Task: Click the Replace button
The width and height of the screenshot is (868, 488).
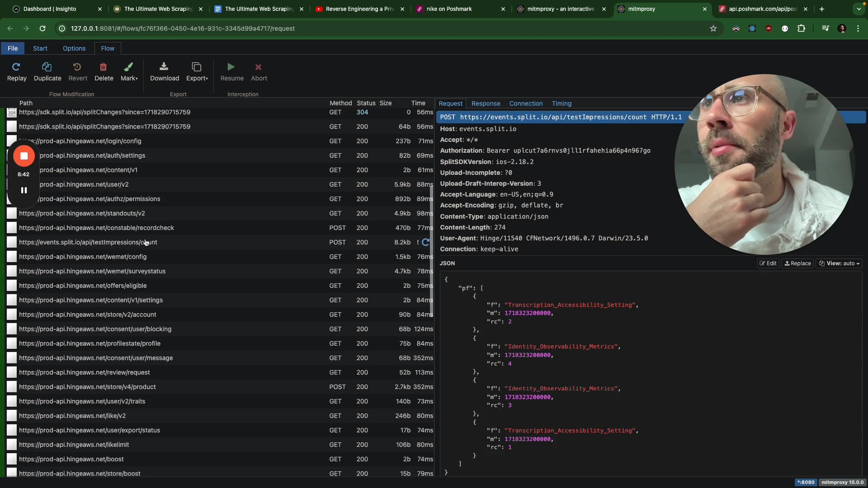Action: [x=797, y=263]
